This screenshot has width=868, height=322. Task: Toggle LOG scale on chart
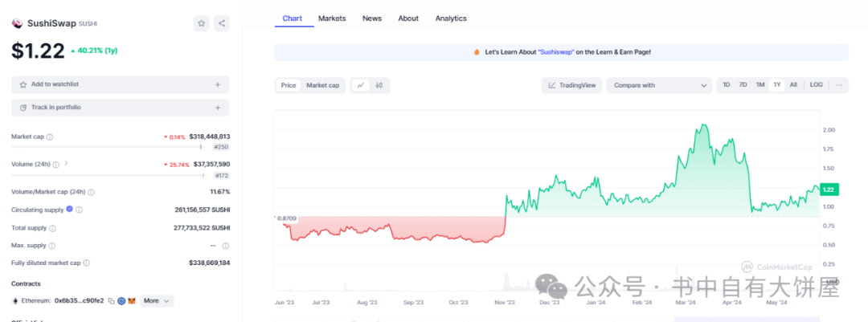[x=816, y=84]
